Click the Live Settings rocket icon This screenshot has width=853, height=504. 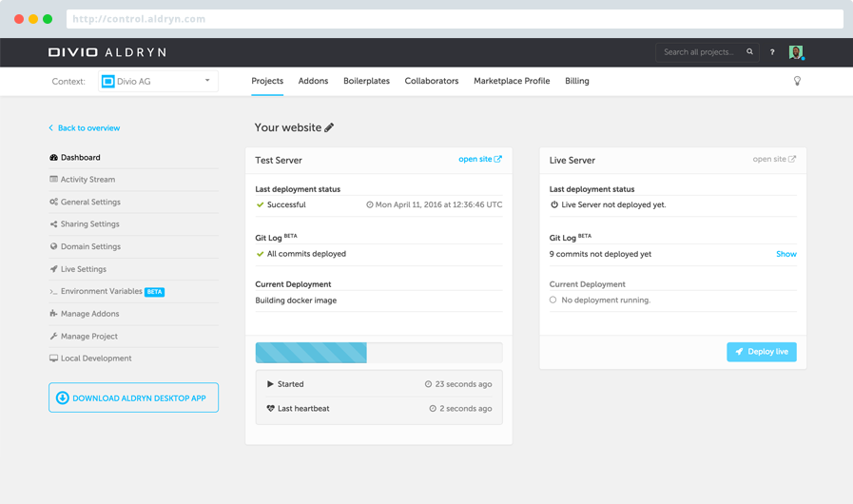pos(53,269)
